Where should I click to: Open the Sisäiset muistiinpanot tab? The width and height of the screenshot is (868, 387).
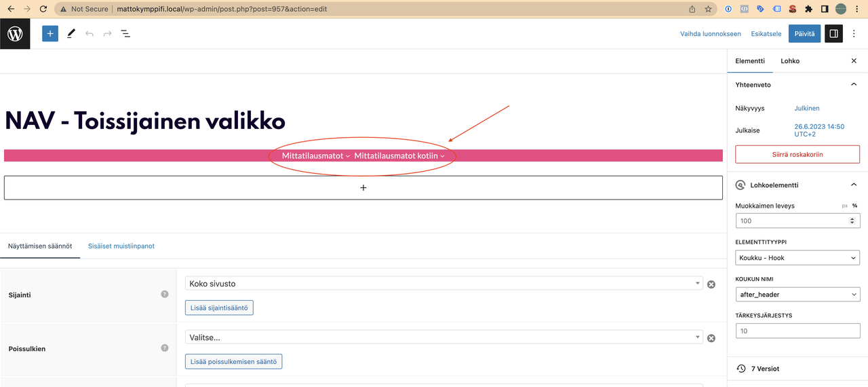(x=121, y=246)
